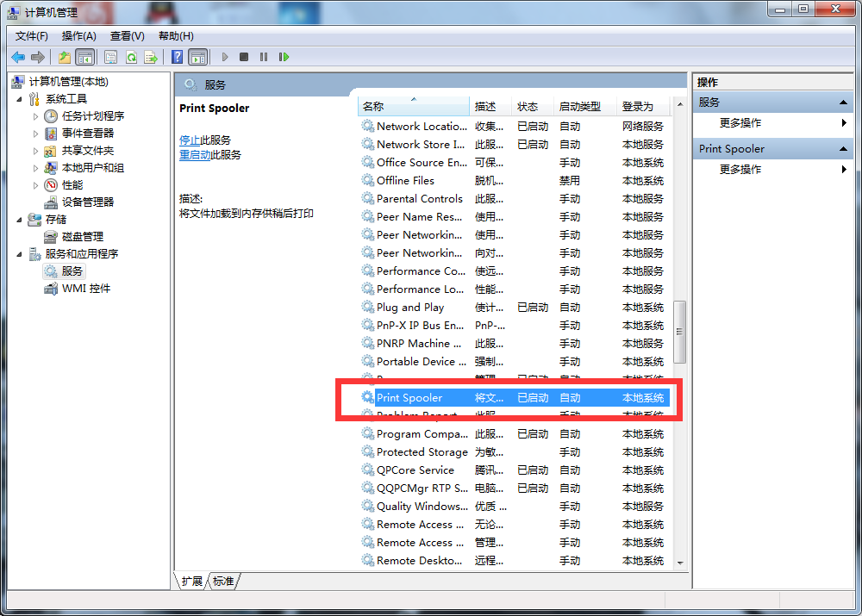Open the 操作(A) menu
Viewport: 862px width, 616px height.
tap(78, 35)
